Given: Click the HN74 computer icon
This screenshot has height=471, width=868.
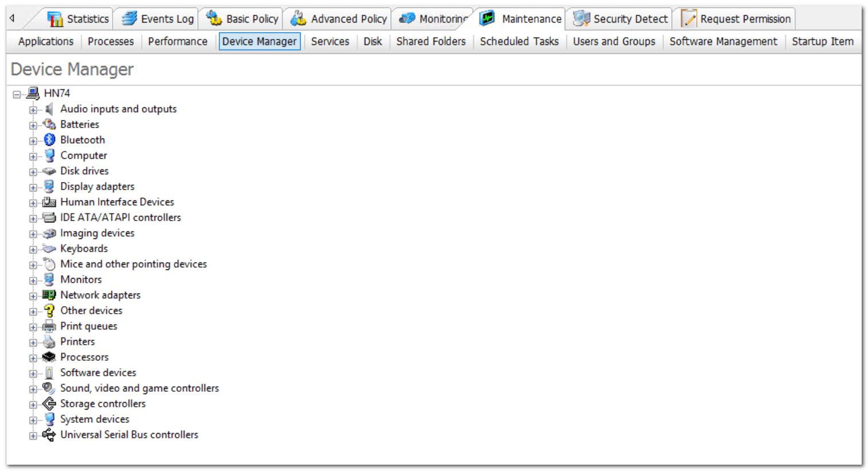Looking at the screenshot, I should click(x=33, y=93).
